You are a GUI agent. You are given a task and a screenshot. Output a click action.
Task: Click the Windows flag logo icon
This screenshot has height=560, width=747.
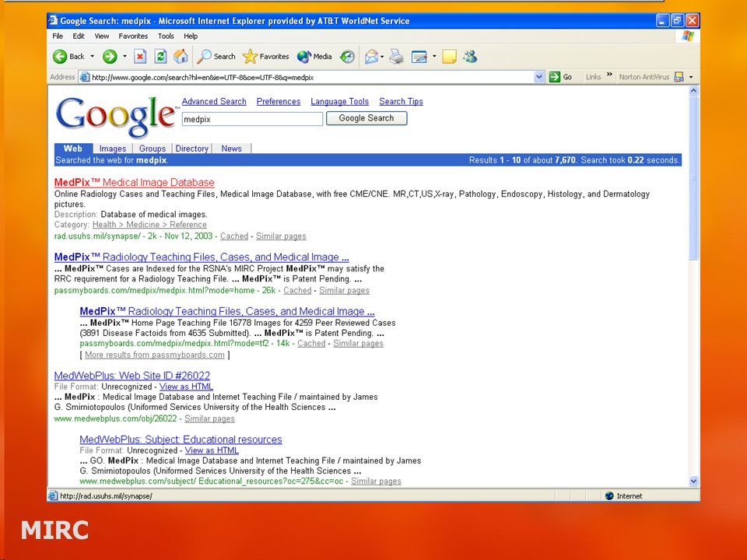687,37
